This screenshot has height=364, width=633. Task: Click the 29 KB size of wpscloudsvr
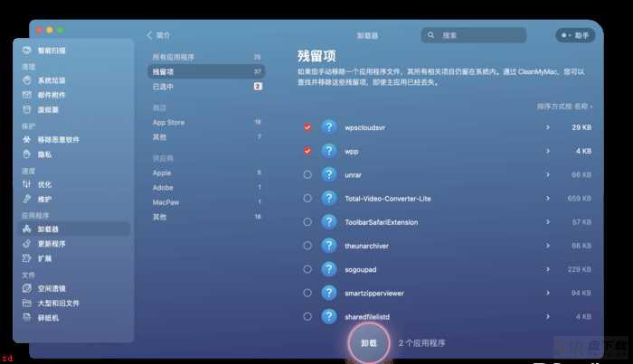click(581, 127)
